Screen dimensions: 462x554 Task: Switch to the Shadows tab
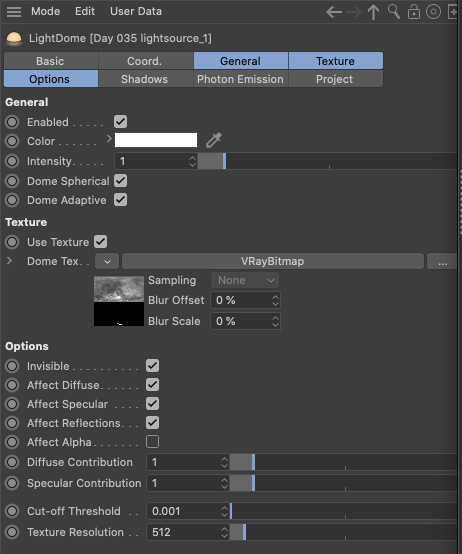click(144, 79)
